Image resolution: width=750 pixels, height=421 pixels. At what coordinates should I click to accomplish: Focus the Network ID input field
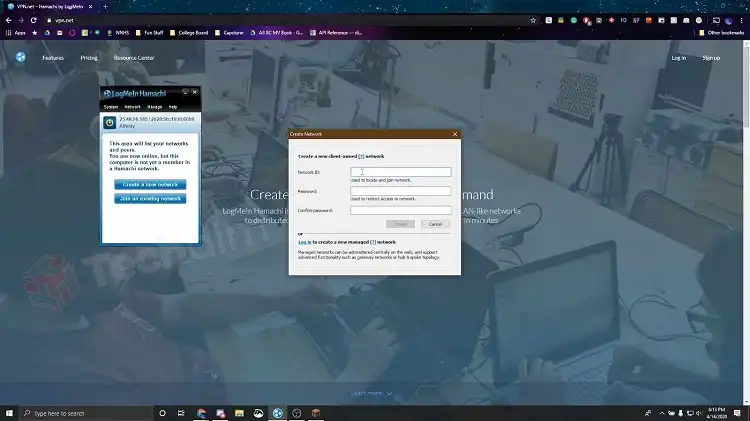[x=400, y=172]
